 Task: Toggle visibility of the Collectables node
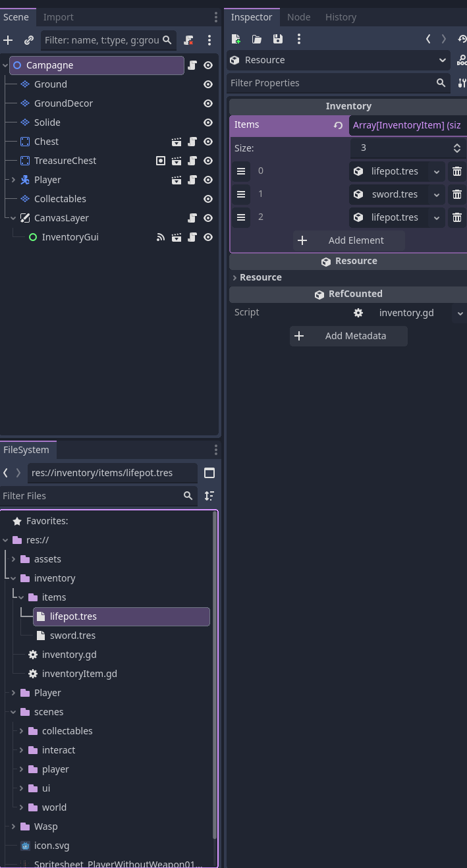(x=208, y=199)
